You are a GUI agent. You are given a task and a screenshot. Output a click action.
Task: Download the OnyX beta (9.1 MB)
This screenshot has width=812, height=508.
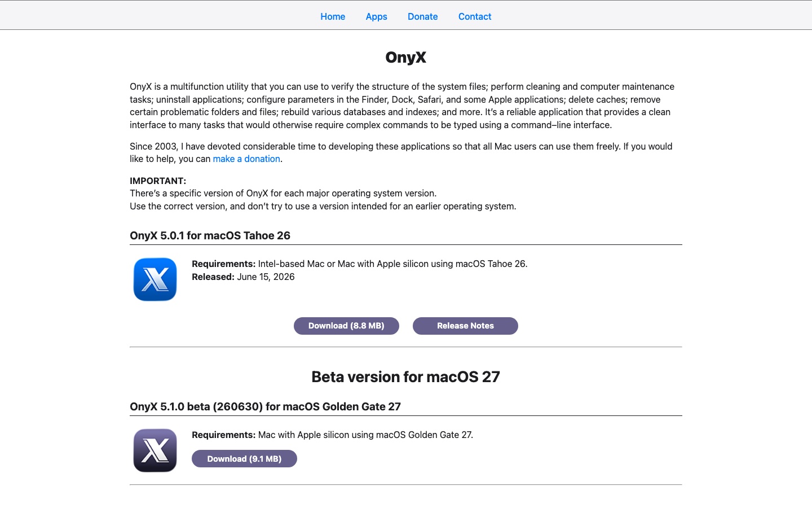click(244, 458)
